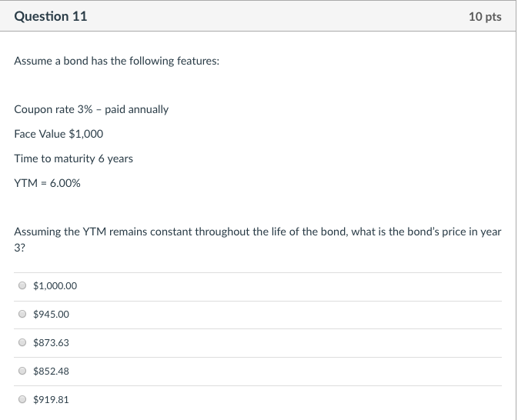Click the $1,000.00 answer label text

point(55,286)
